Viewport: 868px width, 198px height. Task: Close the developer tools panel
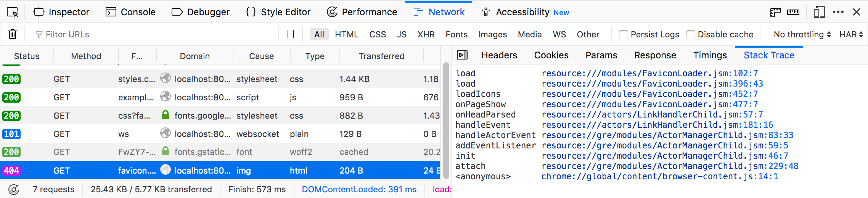click(857, 12)
